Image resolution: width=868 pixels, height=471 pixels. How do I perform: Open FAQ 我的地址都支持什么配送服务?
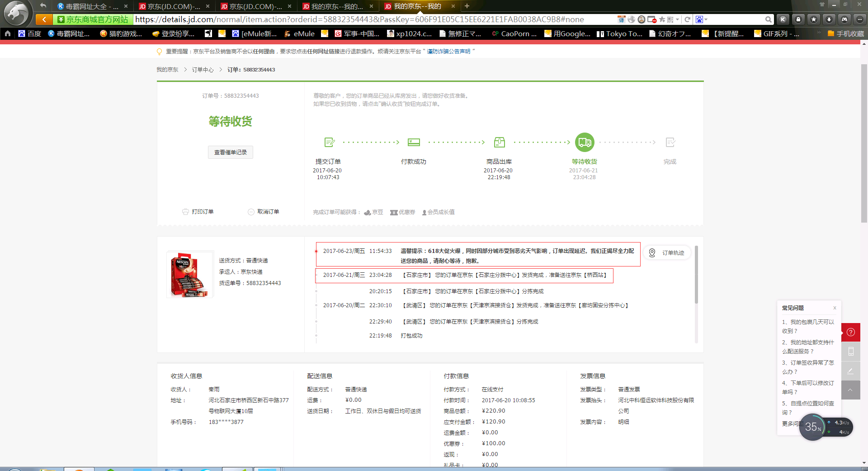tap(808, 347)
